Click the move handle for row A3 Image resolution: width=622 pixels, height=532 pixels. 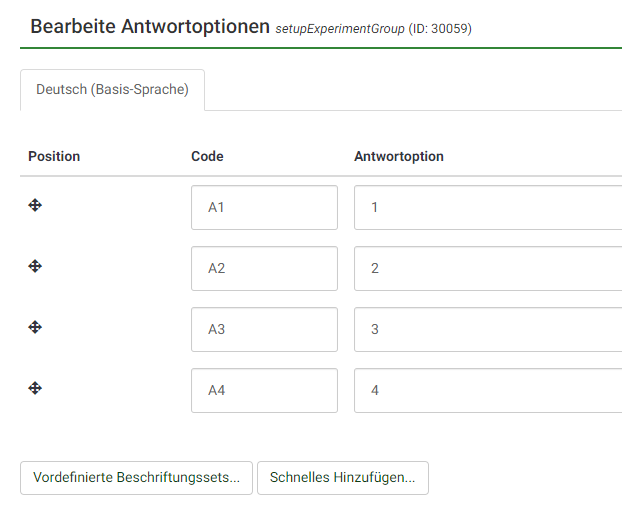(x=35, y=327)
